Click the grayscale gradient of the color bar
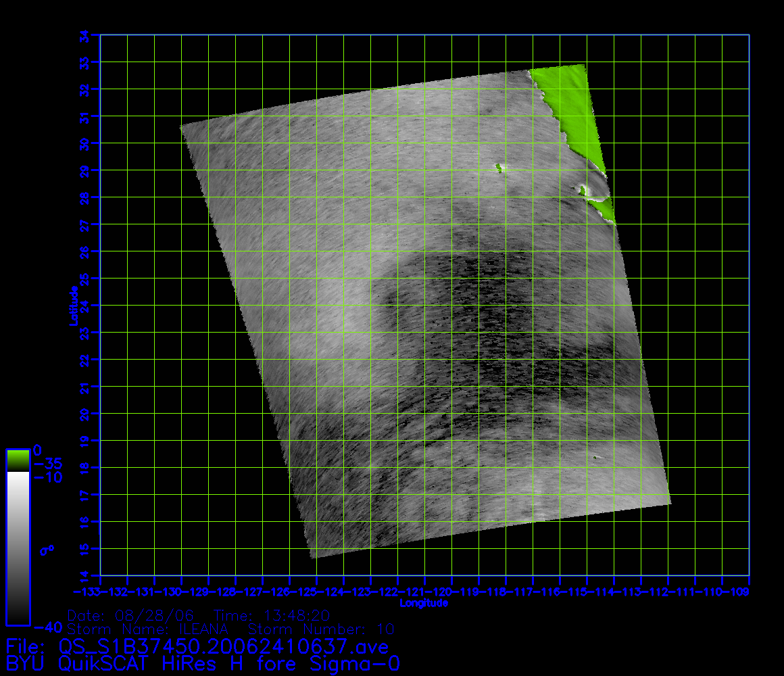This screenshot has height=676, width=784. 18,548
